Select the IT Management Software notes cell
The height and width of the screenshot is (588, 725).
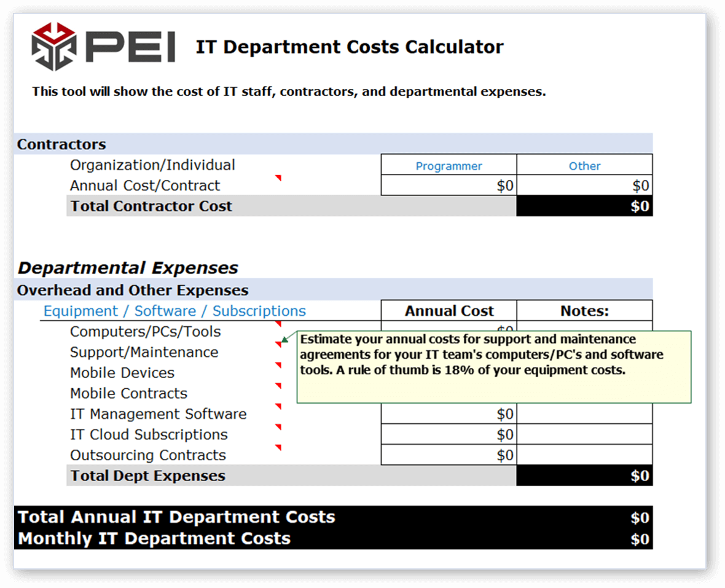(584, 414)
